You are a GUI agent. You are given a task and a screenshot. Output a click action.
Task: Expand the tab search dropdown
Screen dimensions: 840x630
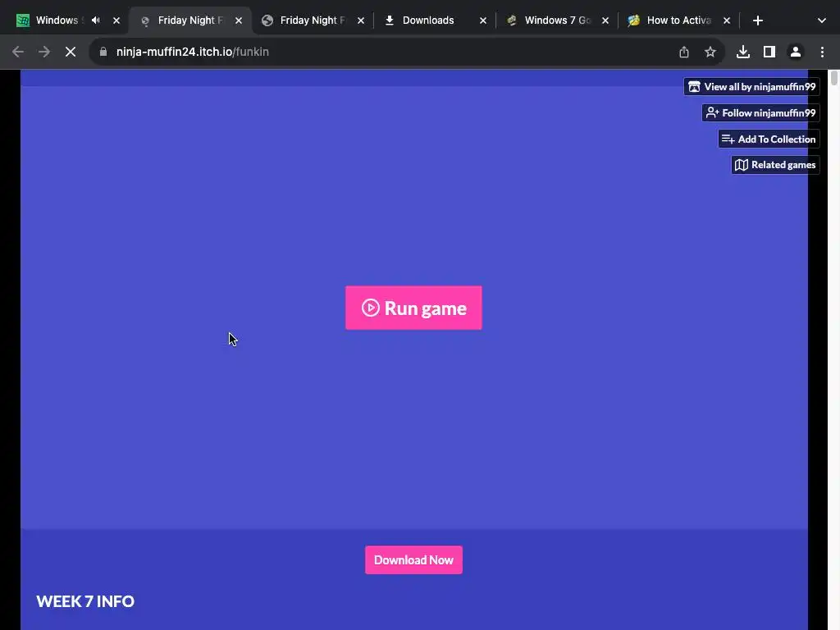point(822,21)
